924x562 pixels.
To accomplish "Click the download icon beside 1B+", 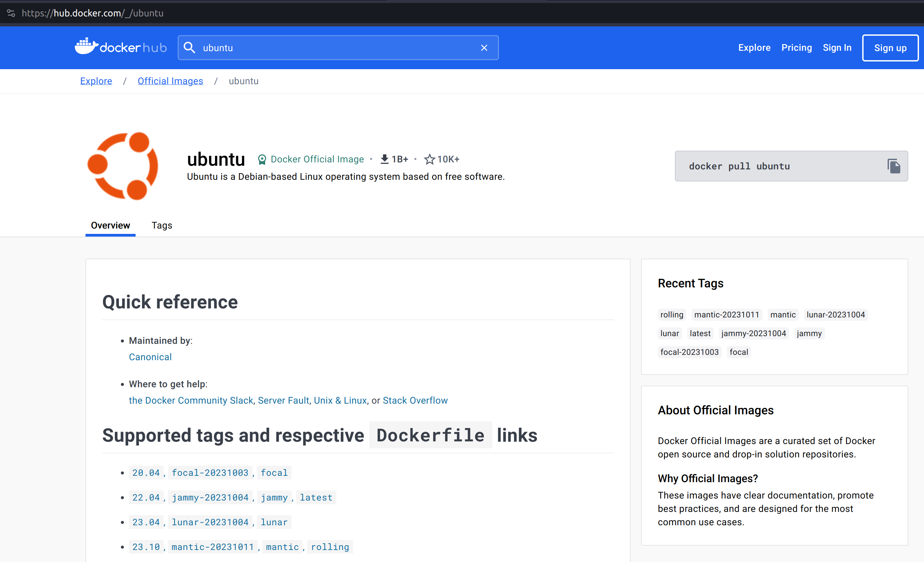I will click(x=384, y=159).
